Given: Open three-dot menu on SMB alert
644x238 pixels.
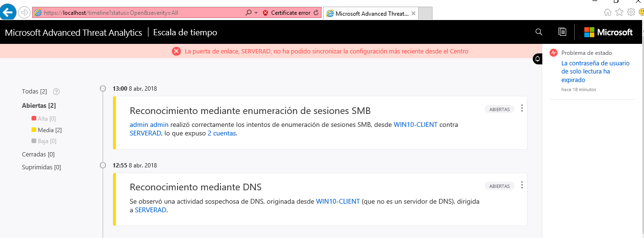Looking at the screenshot, I should click(x=522, y=109).
